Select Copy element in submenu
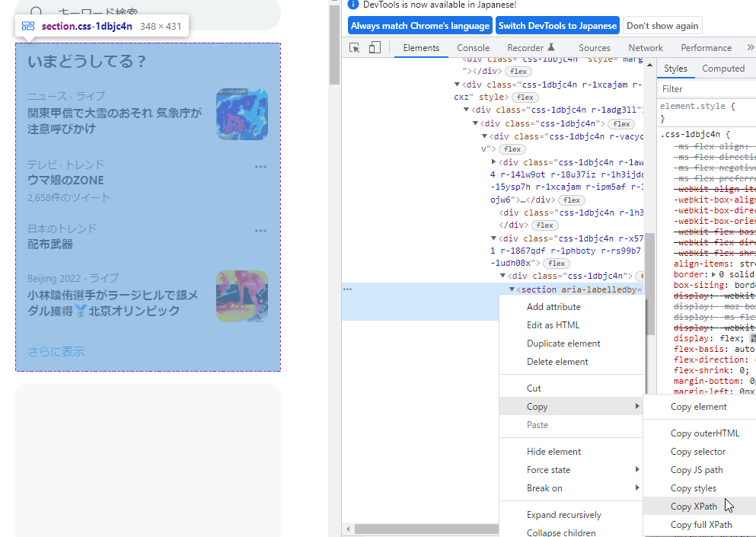756x537 pixels. pos(700,407)
